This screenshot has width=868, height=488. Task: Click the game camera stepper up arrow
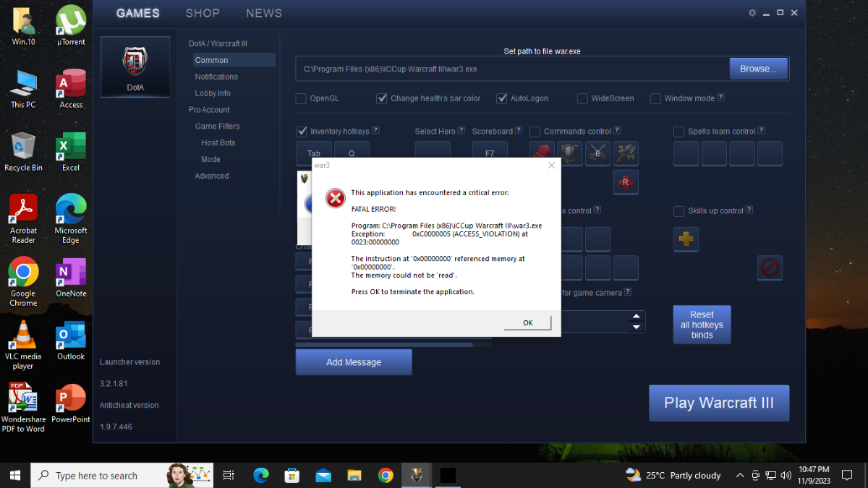pyautogui.click(x=636, y=316)
